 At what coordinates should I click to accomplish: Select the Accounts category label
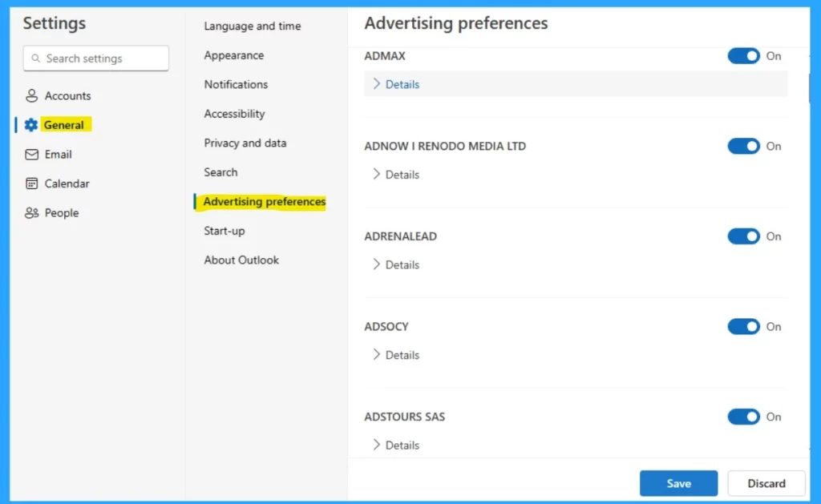67,95
